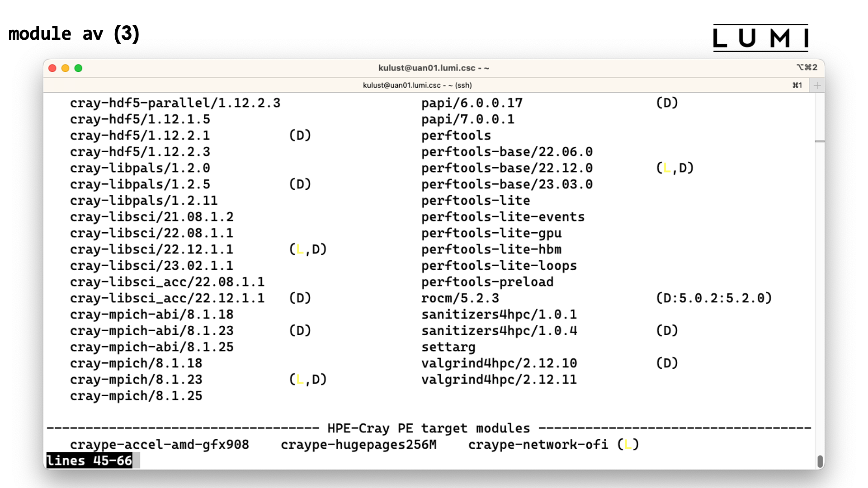
Task: Click the lines 45-66 pager status
Action: (90, 461)
